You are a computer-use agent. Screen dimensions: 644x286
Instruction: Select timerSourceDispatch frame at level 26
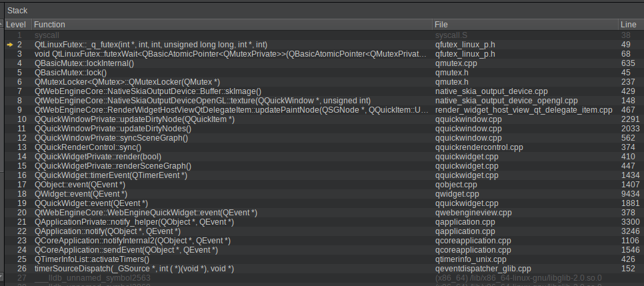point(133,269)
